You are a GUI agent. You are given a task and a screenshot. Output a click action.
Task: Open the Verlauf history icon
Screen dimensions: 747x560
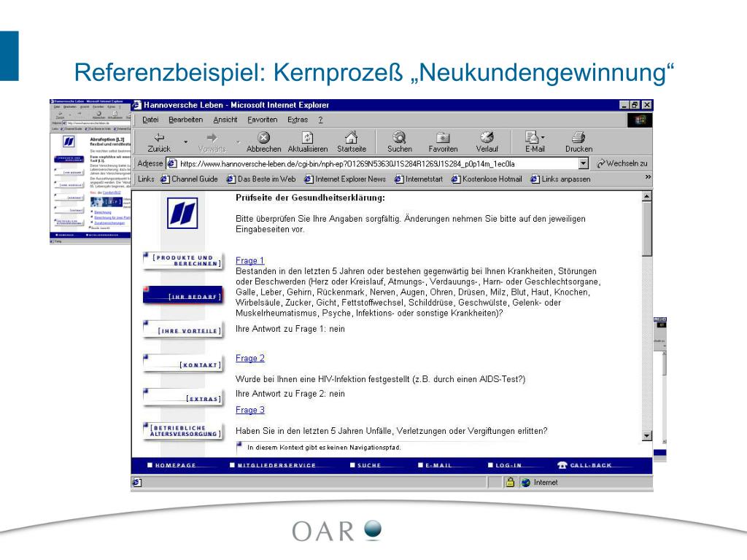coord(487,138)
